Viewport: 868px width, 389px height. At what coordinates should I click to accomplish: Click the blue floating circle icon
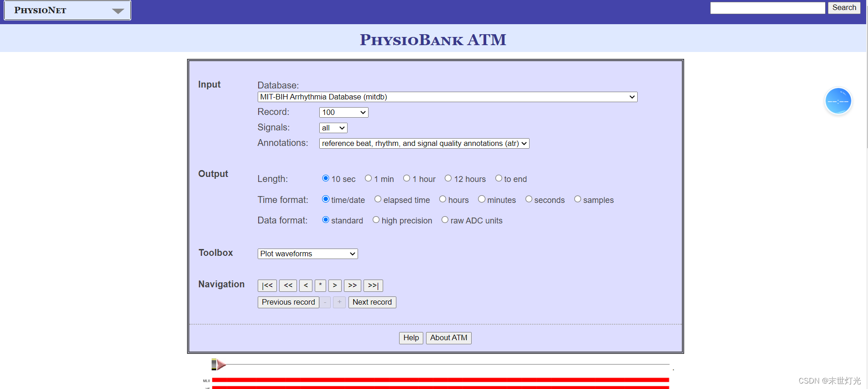click(x=838, y=101)
